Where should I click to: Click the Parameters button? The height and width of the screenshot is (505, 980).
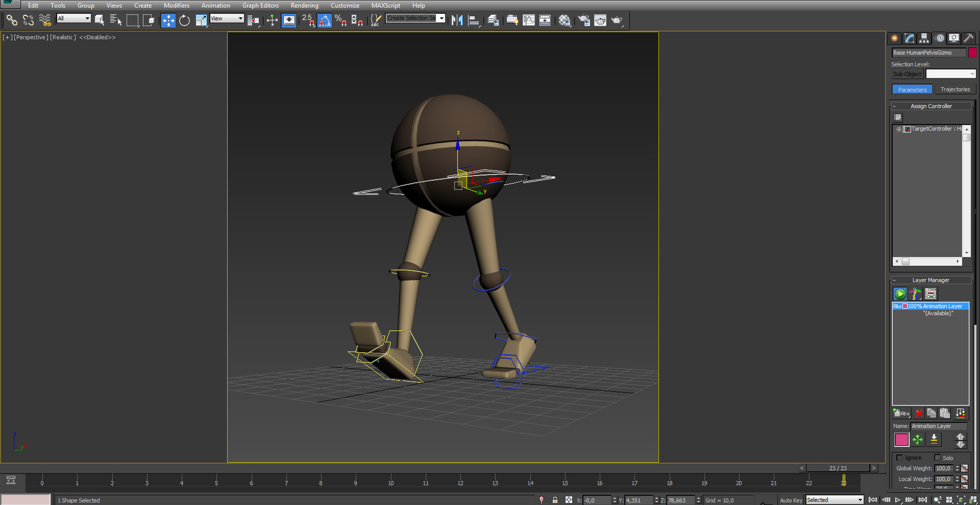click(912, 89)
